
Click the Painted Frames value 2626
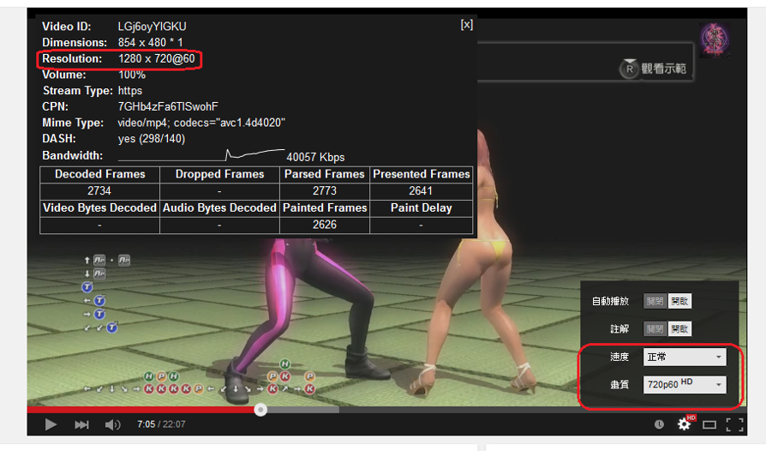click(x=324, y=225)
